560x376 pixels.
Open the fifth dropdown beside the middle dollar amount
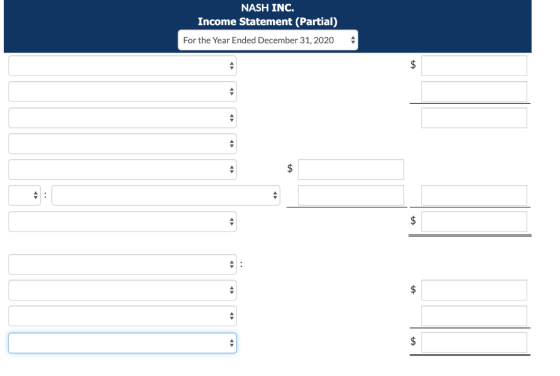(x=122, y=169)
